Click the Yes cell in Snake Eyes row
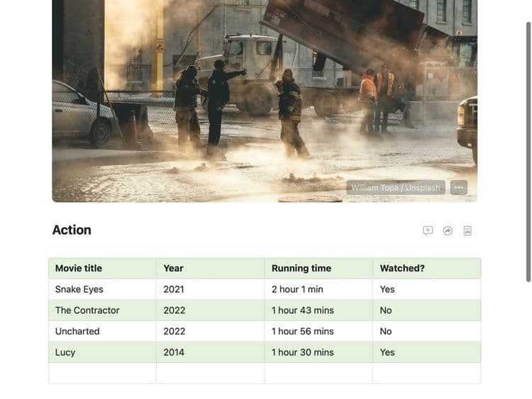 click(427, 289)
